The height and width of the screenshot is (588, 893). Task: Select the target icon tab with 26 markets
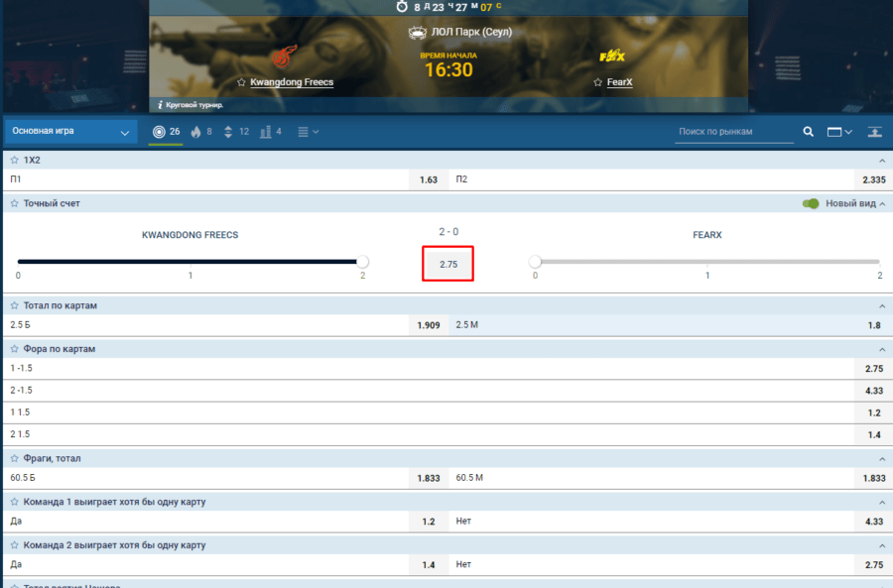click(166, 131)
